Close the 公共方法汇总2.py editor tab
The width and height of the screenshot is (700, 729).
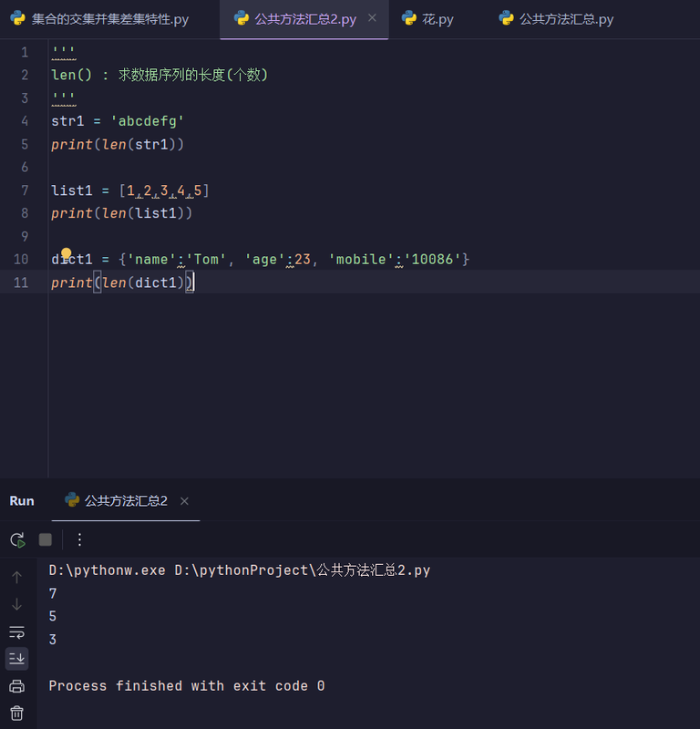[x=372, y=17]
